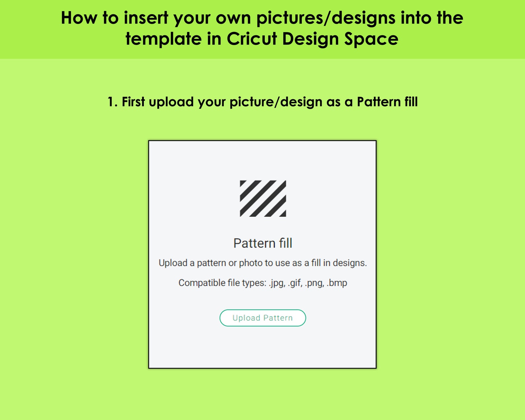
Task: Click 'Pattern fill' in the step instruction
Action: [x=387, y=102]
